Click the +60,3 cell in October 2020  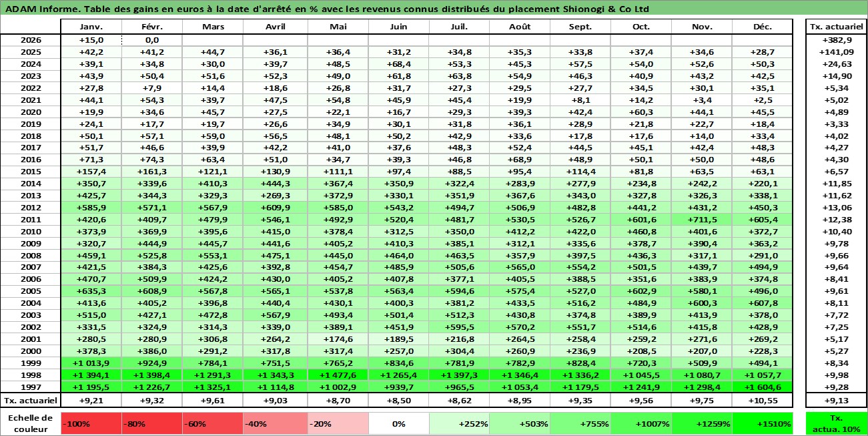point(641,112)
